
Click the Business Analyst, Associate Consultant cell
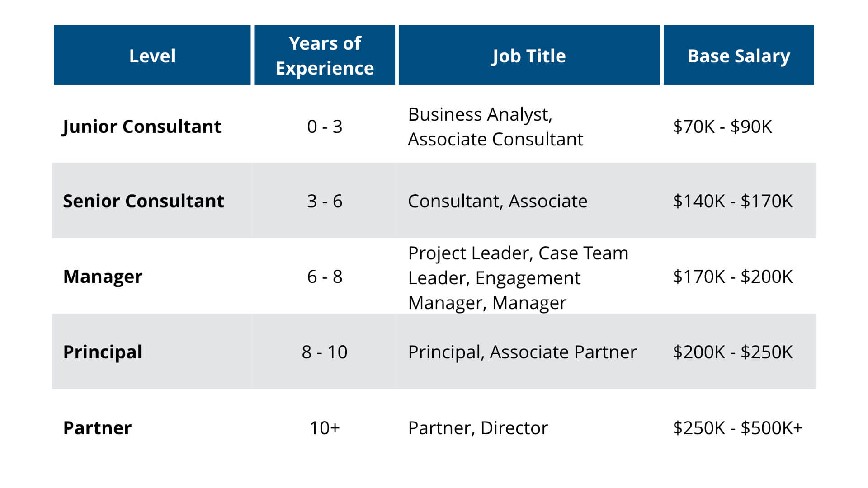(x=495, y=127)
